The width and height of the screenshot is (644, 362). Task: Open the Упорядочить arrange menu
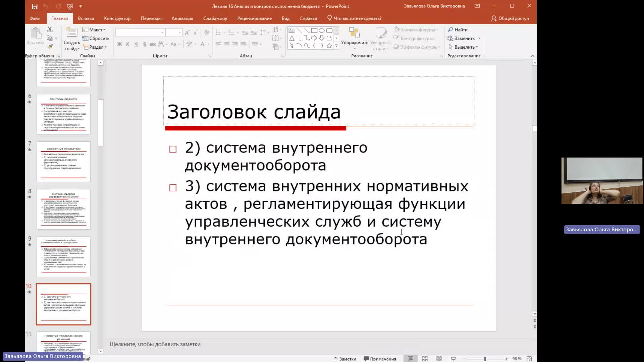(x=355, y=39)
